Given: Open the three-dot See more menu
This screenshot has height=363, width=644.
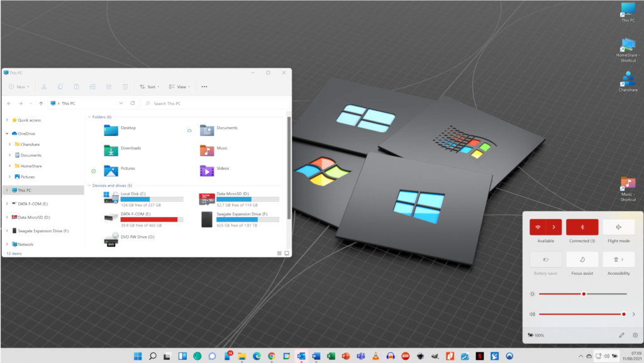Looking at the screenshot, I should pyautogui.click(x=204, y=87).
